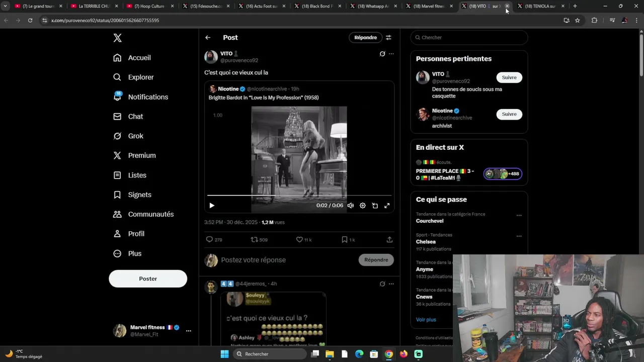Open Signets bookmarks in the sidebar
The height and width of the screenshot is (362, 644).
(132, 195)
